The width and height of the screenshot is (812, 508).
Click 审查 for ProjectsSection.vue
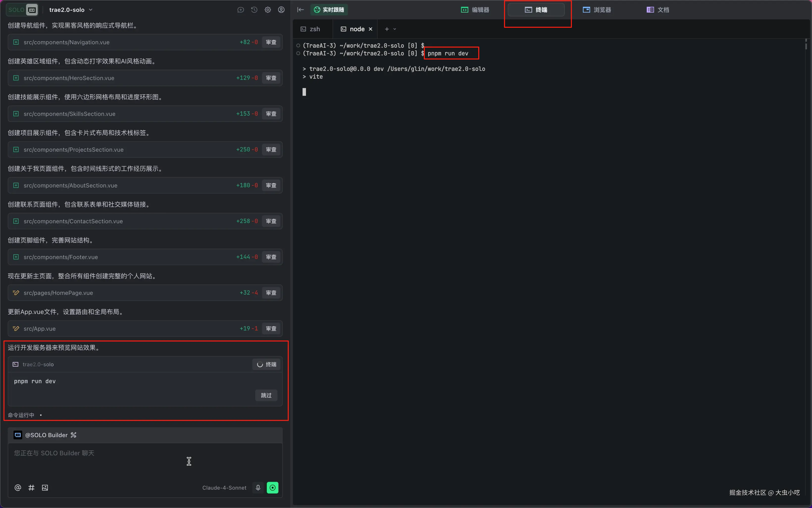[x=271, y=149]
